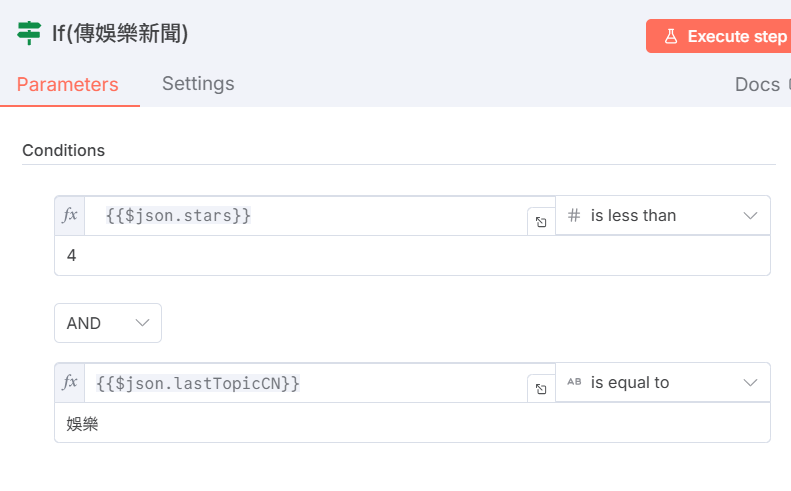Open the Docs link
Screen dimensions: 791x491
coord(758,85)
